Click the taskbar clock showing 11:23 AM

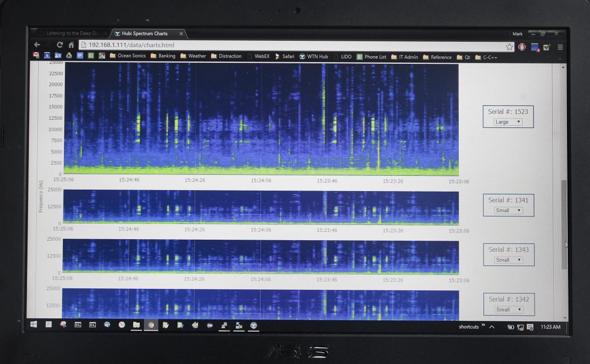coord(550,327)
